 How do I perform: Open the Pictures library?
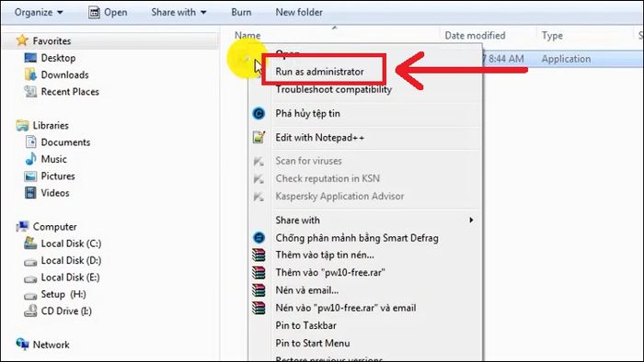click(58, 175)
